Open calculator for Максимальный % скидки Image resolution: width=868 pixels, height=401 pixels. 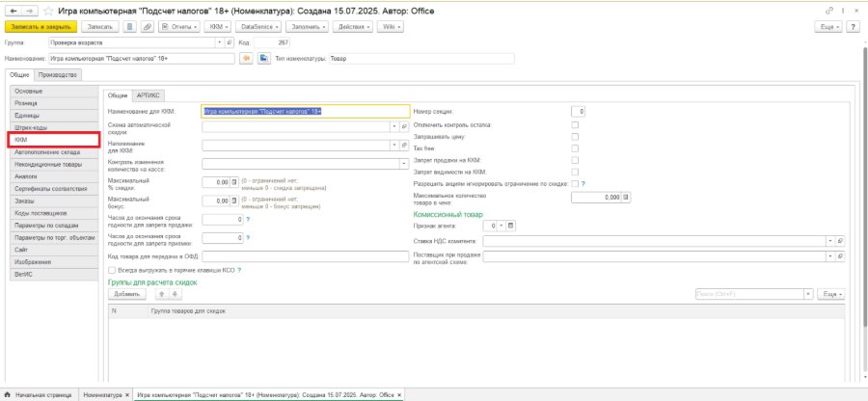pos(233,182)
